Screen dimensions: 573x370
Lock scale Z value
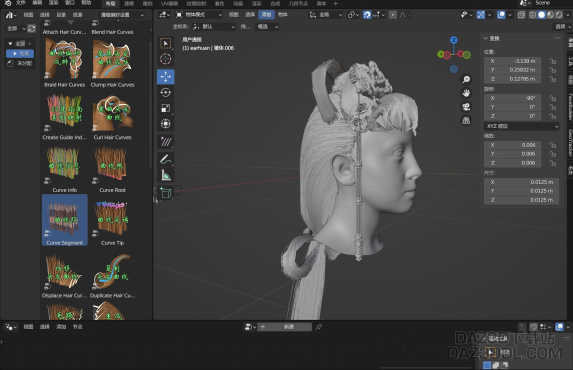point(552,163)
